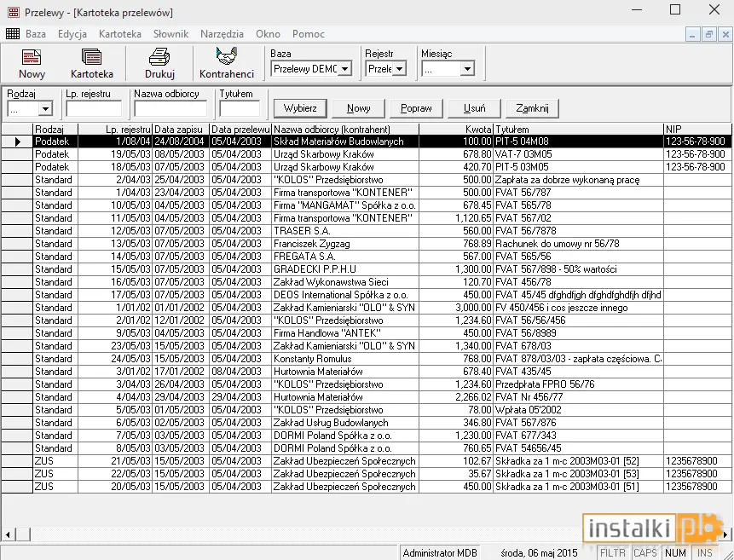
Task: Expand the Baza database dropdown
Action: pyautogui.click(x=344, y=69)
